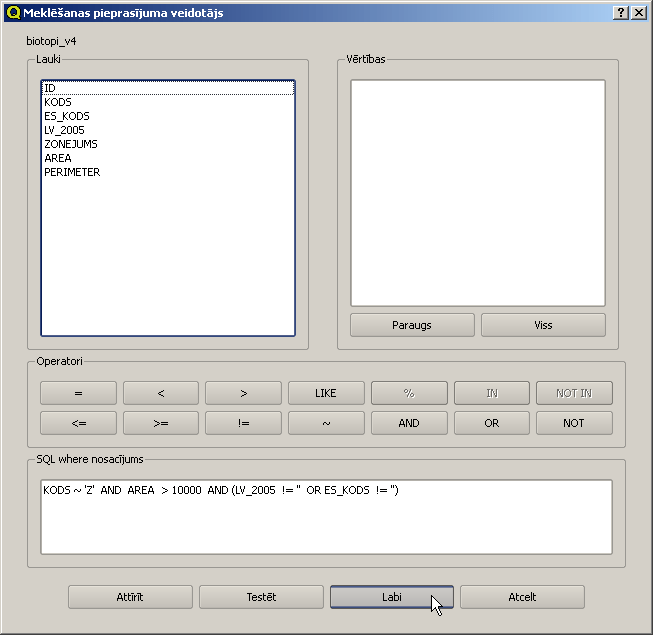
Task: Select the ES_KODS field
Action: pyautogui.click(x=168, y=116)
